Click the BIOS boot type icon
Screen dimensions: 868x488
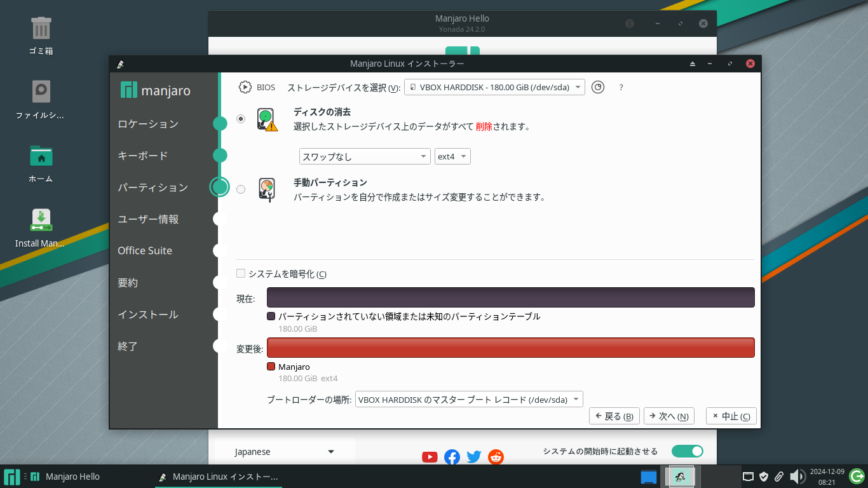(245, 87)
